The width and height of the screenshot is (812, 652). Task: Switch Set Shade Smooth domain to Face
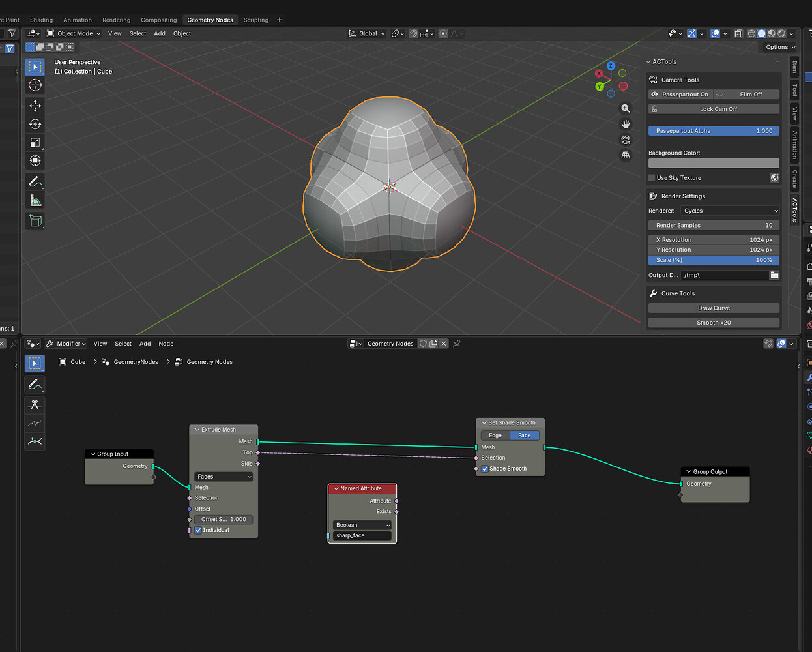[525, 436]
